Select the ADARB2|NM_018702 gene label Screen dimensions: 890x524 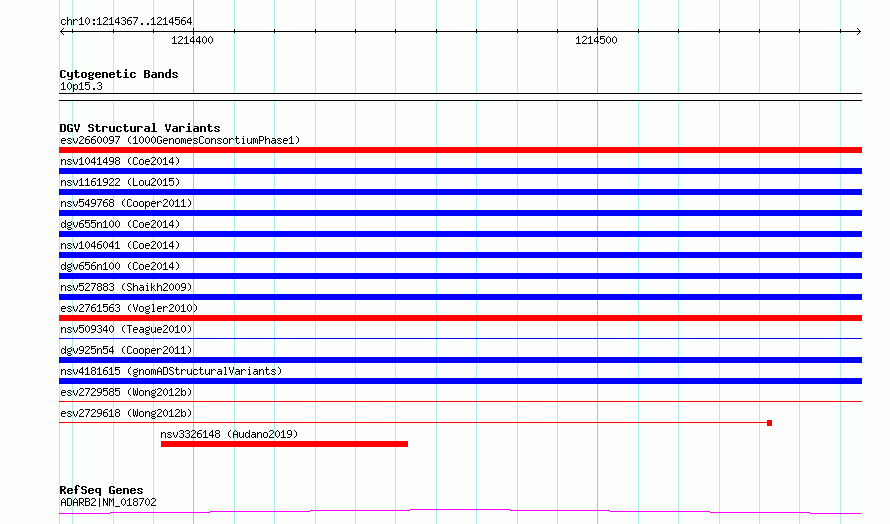[108, 502]
